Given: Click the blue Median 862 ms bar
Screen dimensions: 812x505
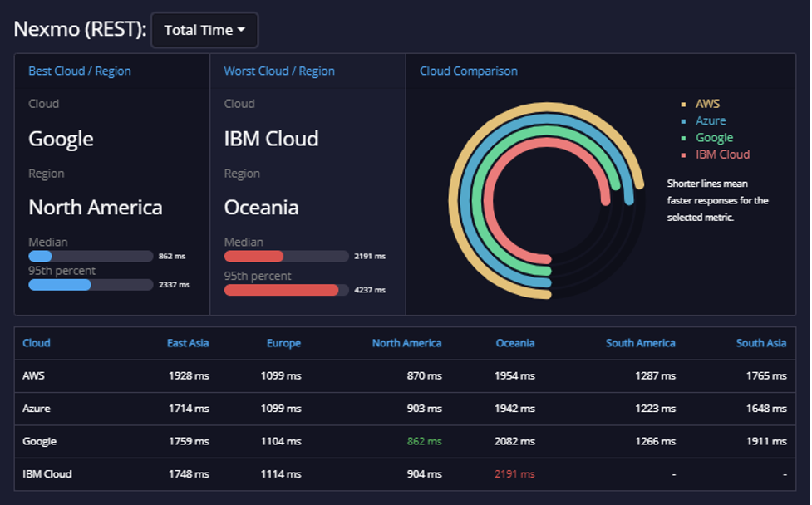Looking at the screenshot, I should [40, 256].
